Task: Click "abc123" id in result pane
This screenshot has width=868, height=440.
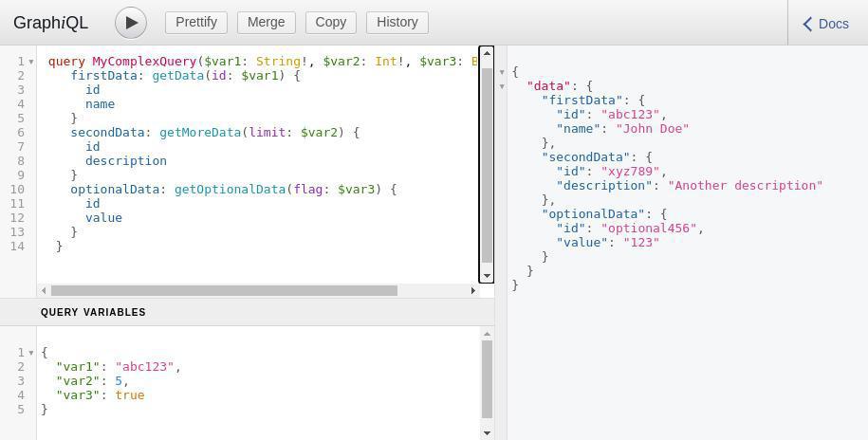Action: (631, 115)
